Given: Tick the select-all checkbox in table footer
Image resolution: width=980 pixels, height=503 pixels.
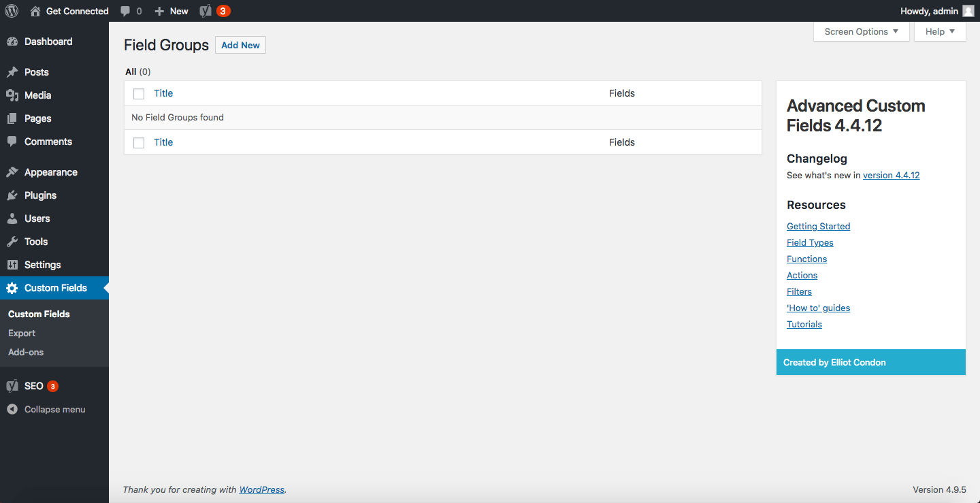Looking at the screenshot, I should click(139, 143).
